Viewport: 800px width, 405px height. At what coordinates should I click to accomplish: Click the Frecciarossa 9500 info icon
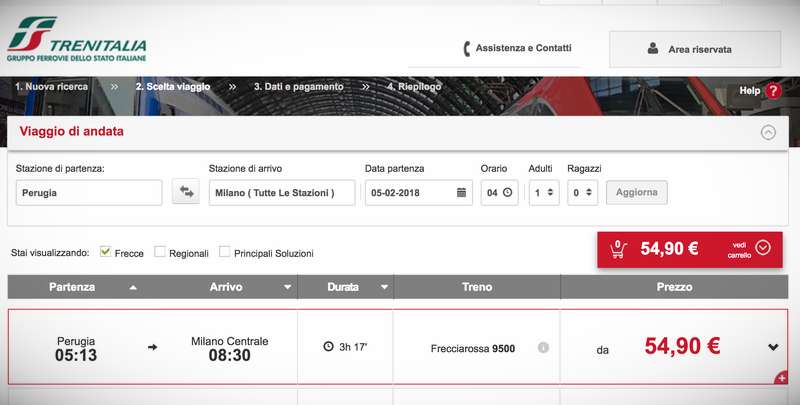coord(543,347)
